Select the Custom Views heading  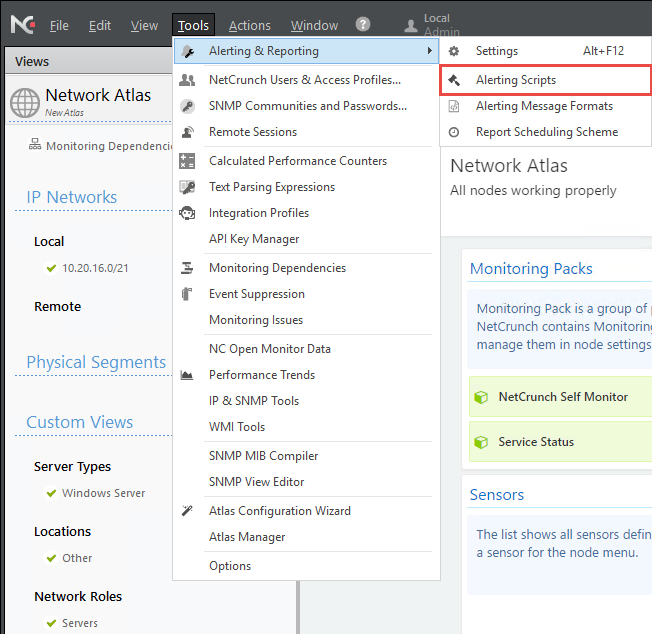pos(79,422)
